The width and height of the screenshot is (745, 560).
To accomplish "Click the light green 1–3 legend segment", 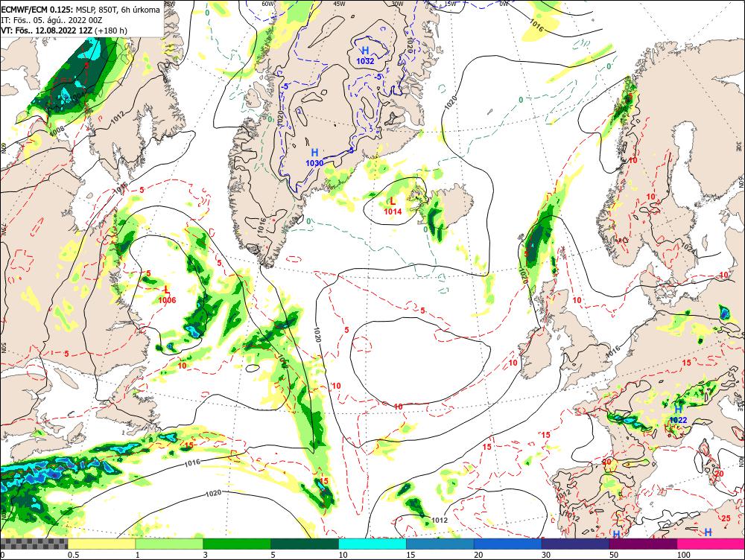I will [169, 544].
